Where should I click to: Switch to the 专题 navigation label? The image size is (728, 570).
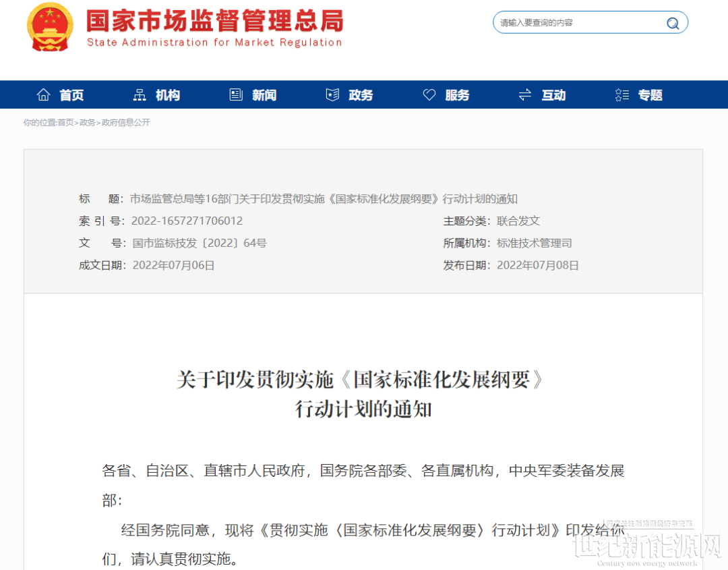click(650, 95)
